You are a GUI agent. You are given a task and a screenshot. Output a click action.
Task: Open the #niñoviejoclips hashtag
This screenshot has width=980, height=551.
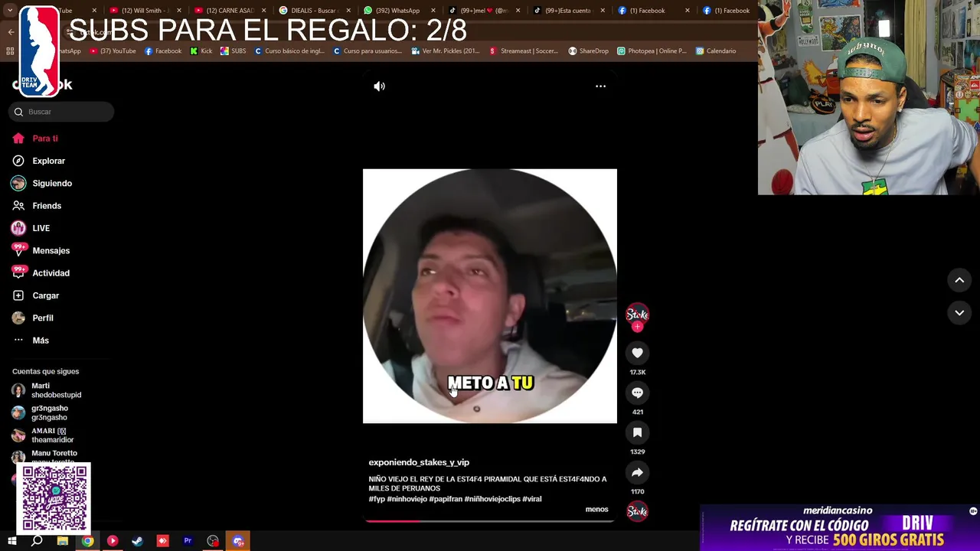(x=492, y=499)
